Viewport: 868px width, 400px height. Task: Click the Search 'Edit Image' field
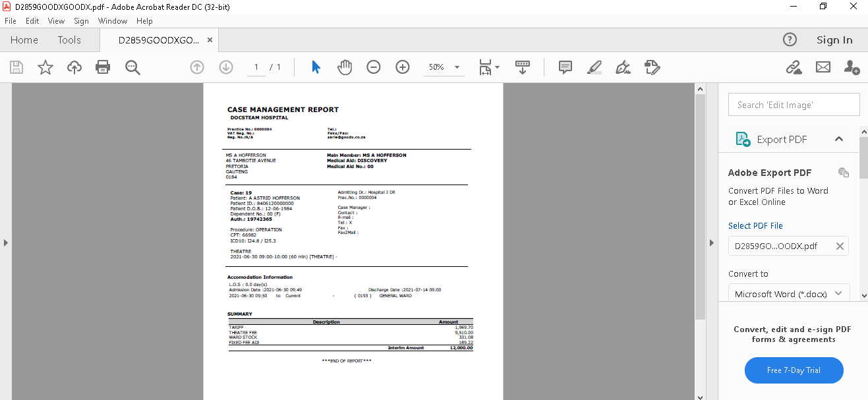click(x=794, y=105)
